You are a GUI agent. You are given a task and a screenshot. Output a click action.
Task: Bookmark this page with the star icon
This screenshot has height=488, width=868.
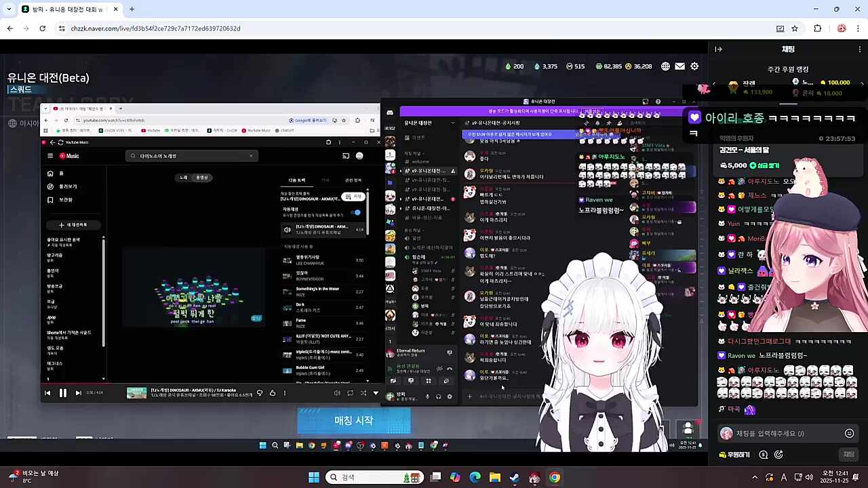[795, 28]
